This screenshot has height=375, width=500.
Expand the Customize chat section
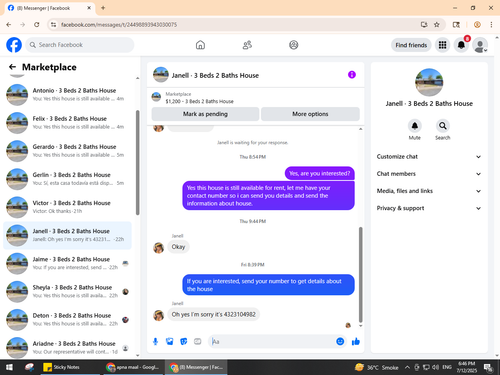pos(429,157)
